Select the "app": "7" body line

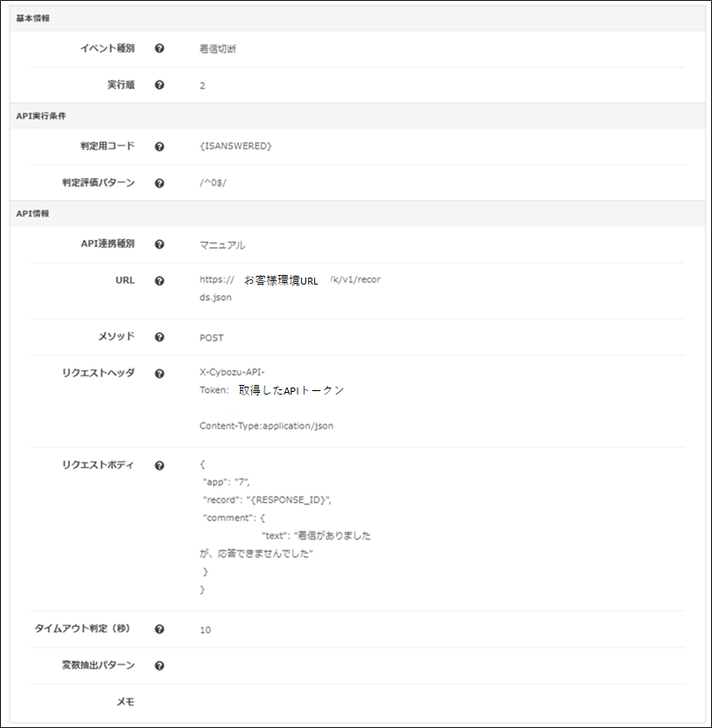pos(226,482)
